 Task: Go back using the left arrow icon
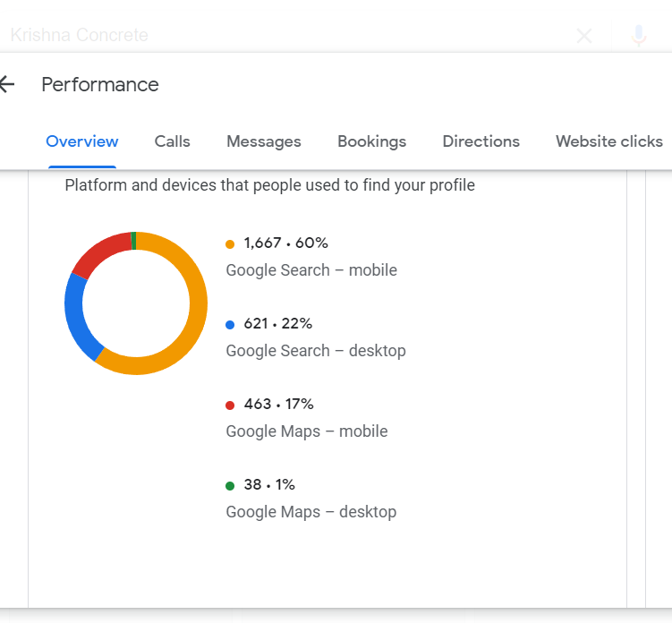tap(7, 84)
